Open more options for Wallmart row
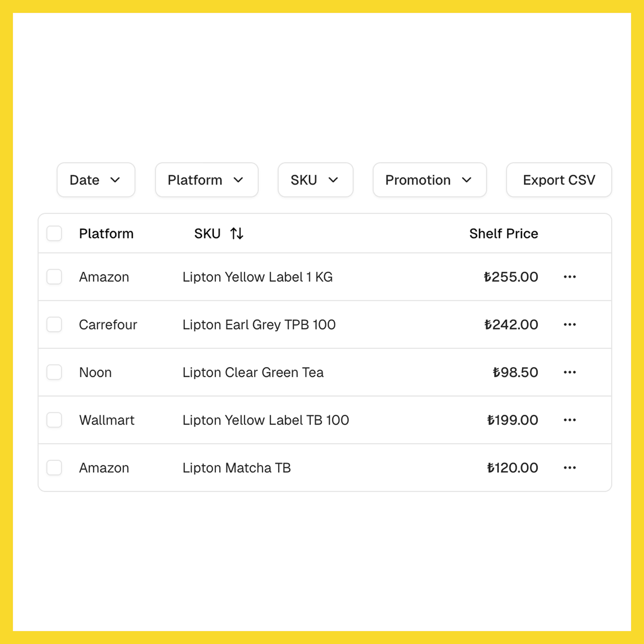Screen dimensions: 644x644 click(569, 420)
